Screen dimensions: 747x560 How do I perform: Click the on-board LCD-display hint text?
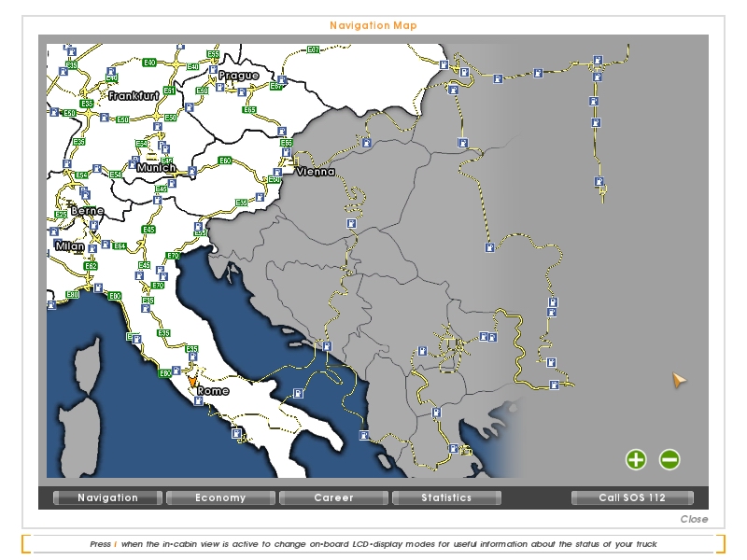[x=373, y=544]
